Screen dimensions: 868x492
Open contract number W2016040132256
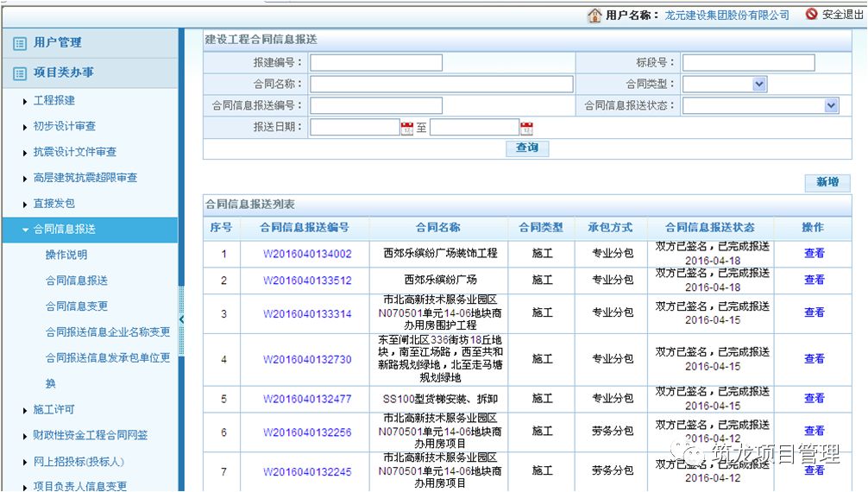click(307, 432)
